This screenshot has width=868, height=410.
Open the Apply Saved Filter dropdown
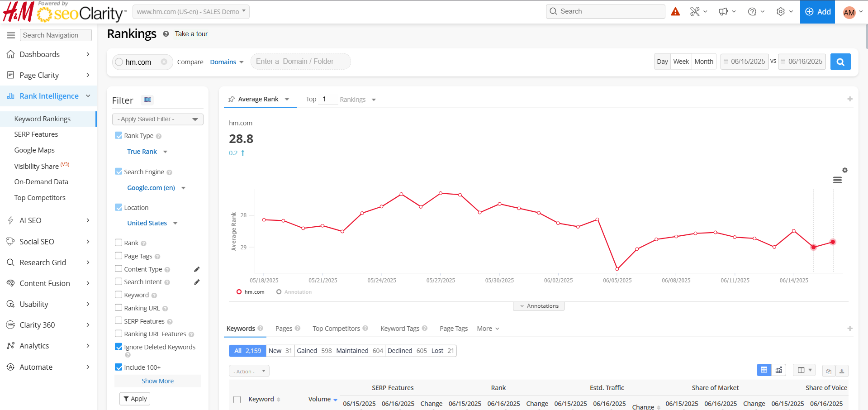click(x=157, y=119)
